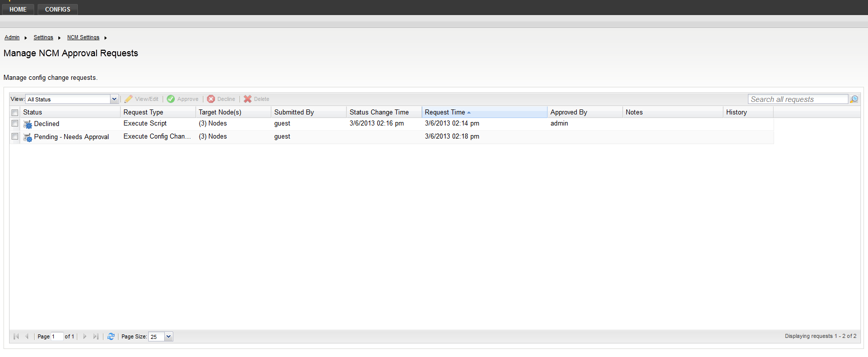Screen dimensions: 868x357
Task: Click the Page number input field
Action: coord(57,336)
